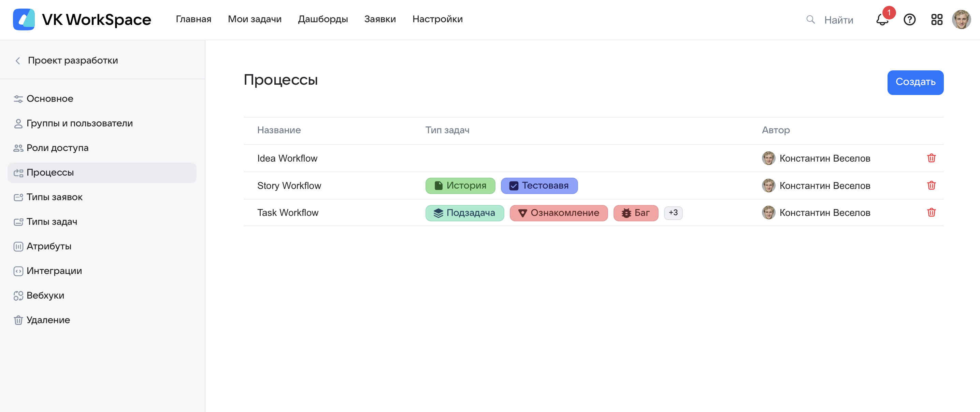Click the Удаление trash icon in sidebar

18,320
